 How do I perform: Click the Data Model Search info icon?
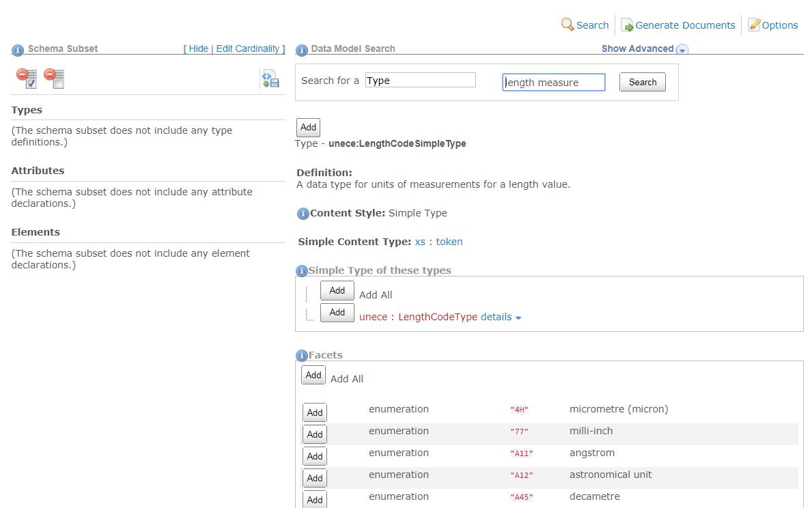(x=301, y=50)
